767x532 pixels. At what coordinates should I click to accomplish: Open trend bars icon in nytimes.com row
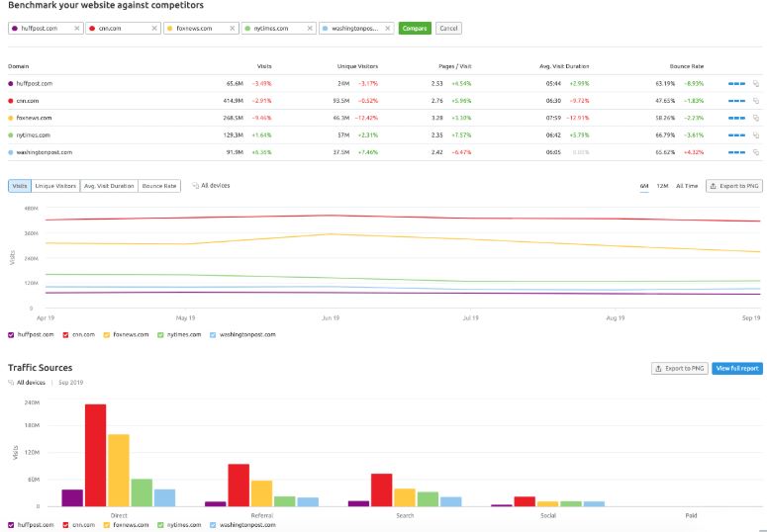(736, 134)
